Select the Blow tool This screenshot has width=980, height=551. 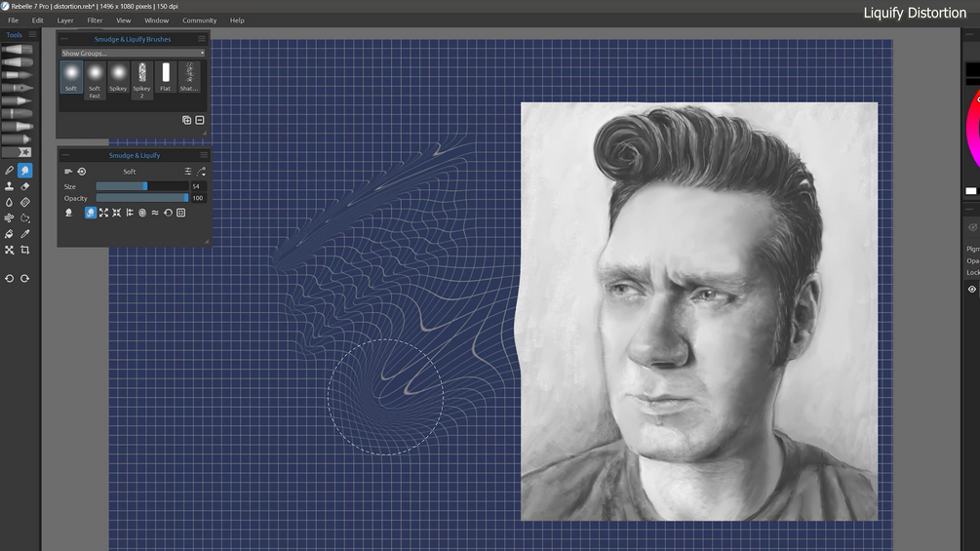click(10, 218)
